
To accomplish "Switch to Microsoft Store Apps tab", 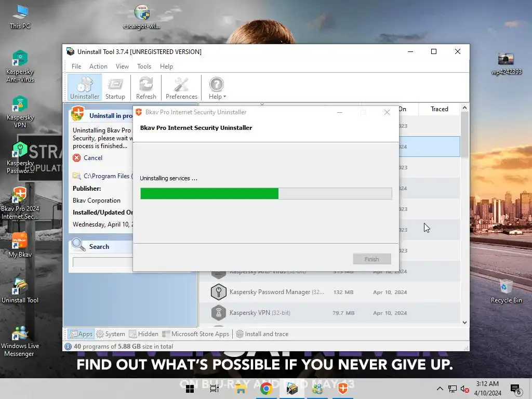I will coord(196,334).
